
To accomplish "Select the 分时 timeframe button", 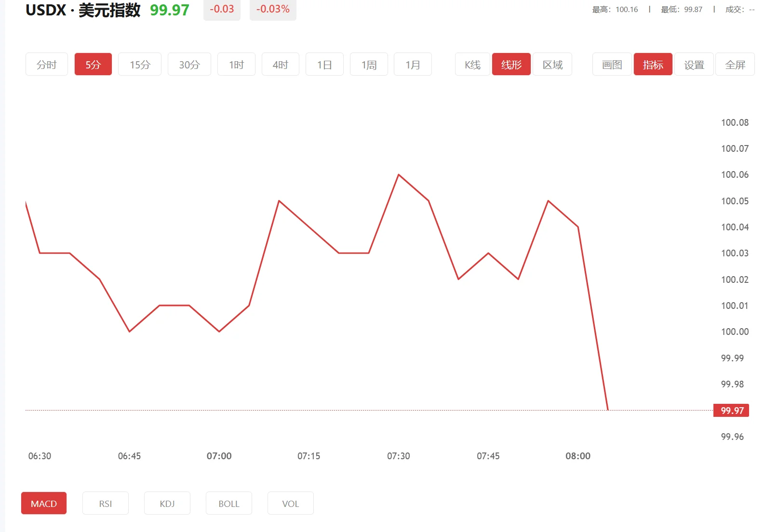I will (x=47, y=65).
